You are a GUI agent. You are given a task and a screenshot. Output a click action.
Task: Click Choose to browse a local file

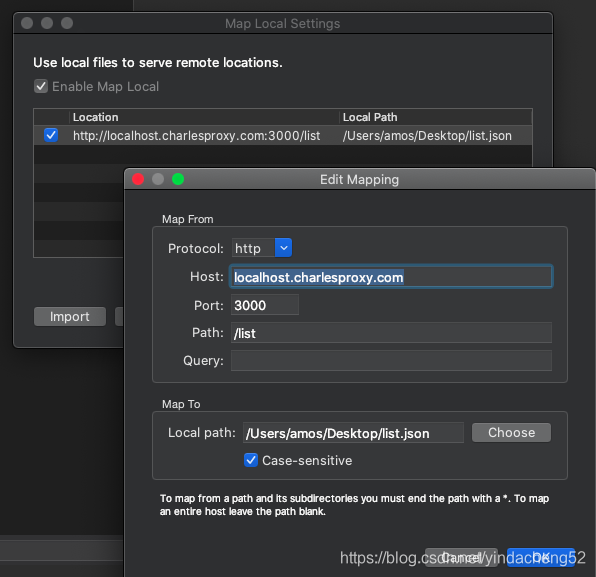511,433
